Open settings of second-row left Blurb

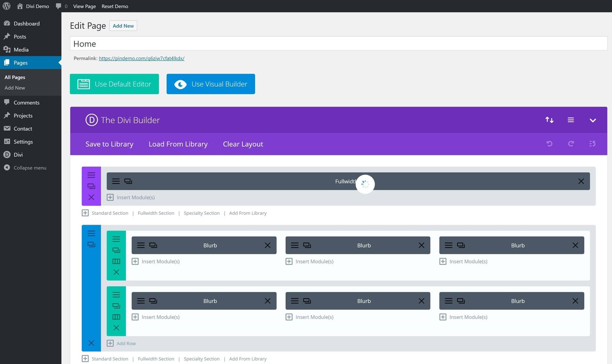pos(141,301)
